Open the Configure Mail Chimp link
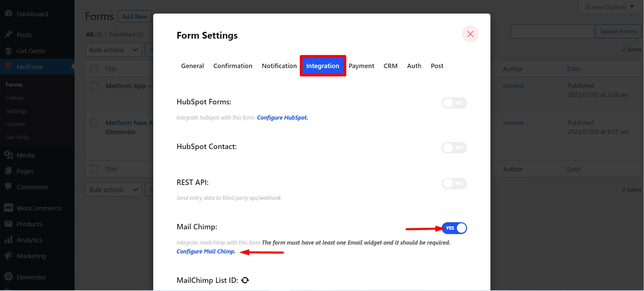 coord(206,251)
